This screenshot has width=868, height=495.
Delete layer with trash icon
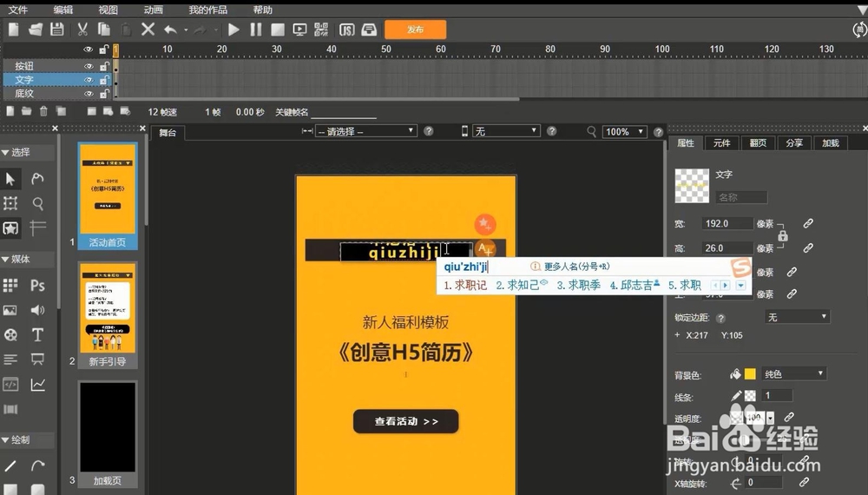pos(43,111)
